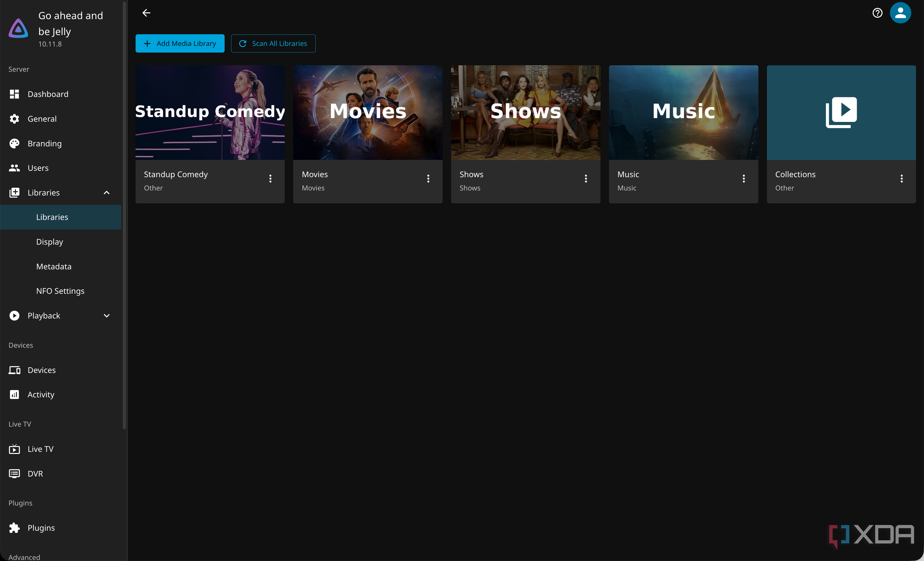This screenshot has width=924, height=561.
Task: Click the Libraries plus-folder icon
Action: coord(14,193)
